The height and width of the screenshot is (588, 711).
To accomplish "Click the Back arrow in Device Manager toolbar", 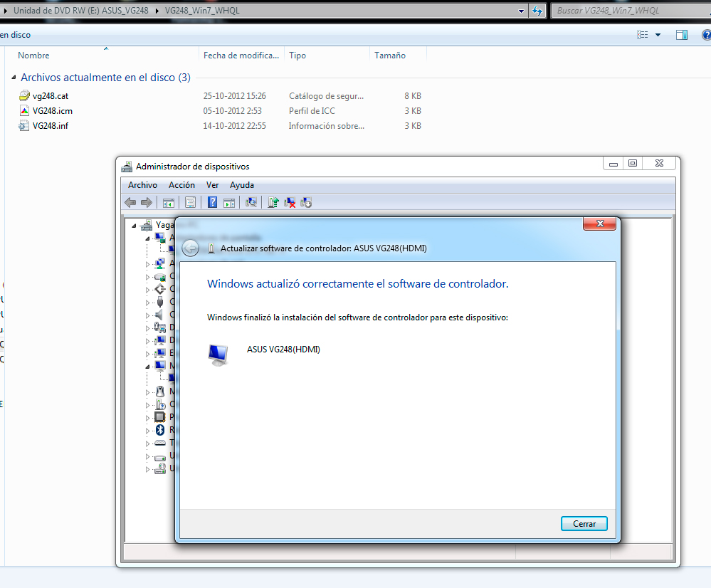I will coord(130,202).
